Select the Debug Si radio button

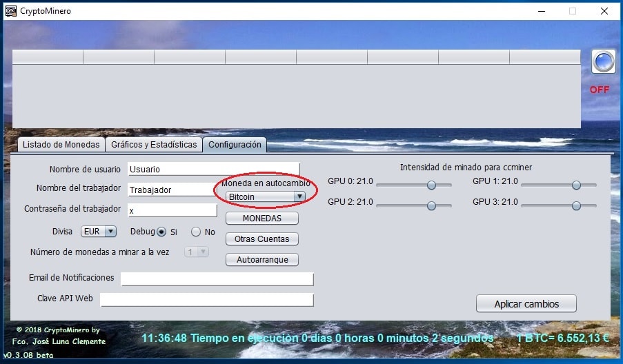tap(161, 232)
